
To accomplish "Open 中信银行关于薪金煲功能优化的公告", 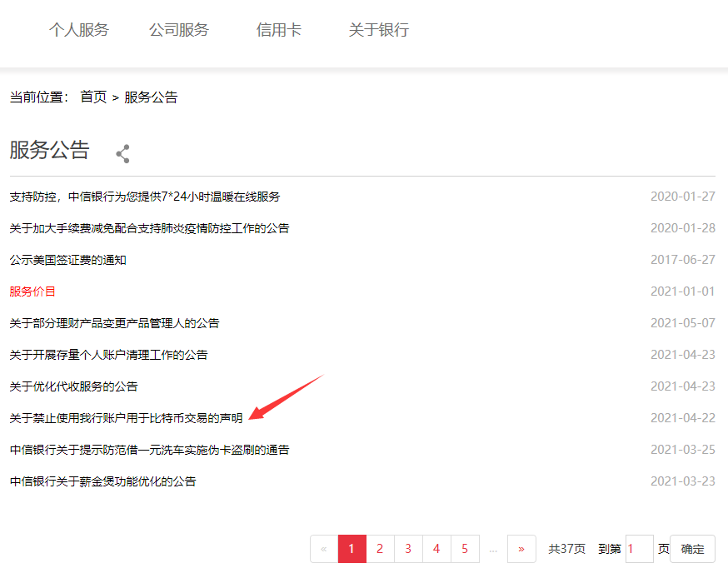I will [102, 481].
